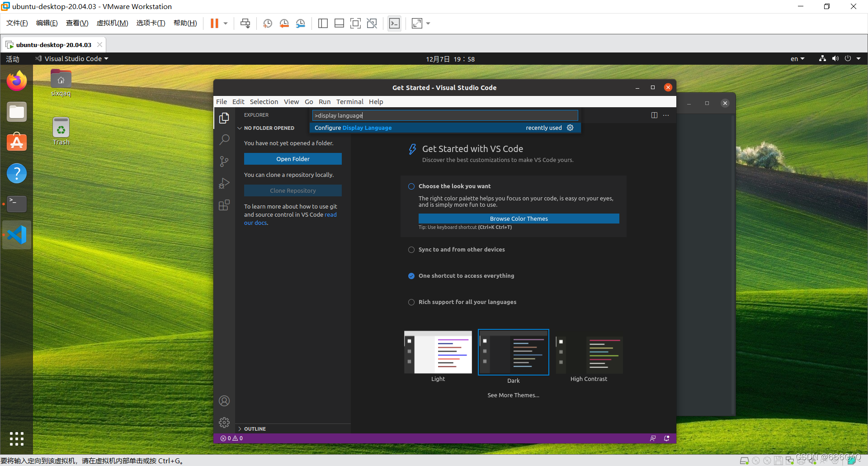Select Configure Display Language command
Viewport: 868px width, 466px height.
pos(445,128)
